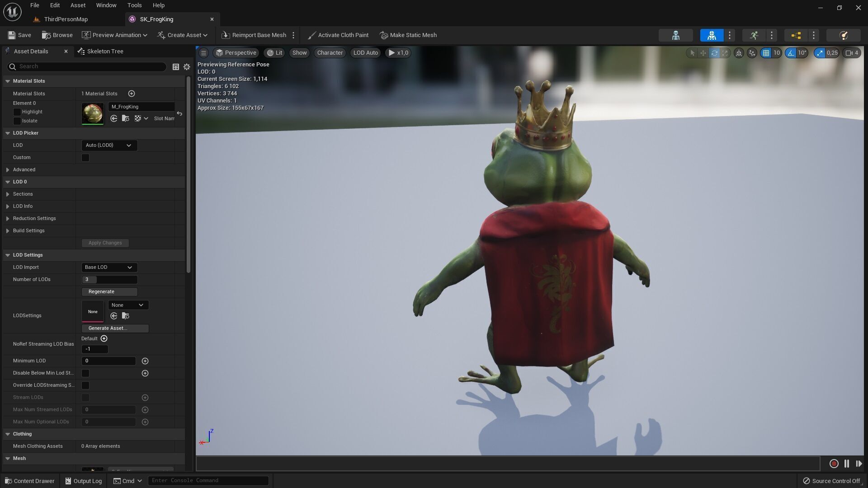This screenshot has height=488, width=868.
Task: Reset material Element 0 to default
Action: pyautogui.click(x=179, y=113)
